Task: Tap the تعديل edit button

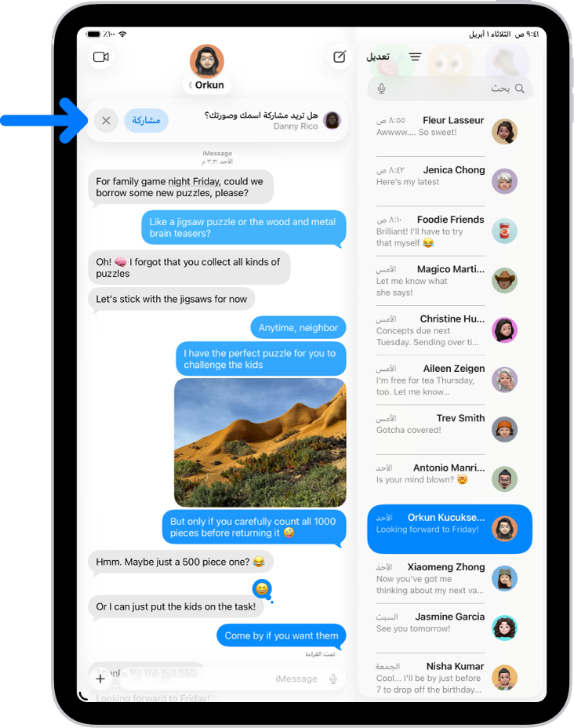Action: coord(378,56)
